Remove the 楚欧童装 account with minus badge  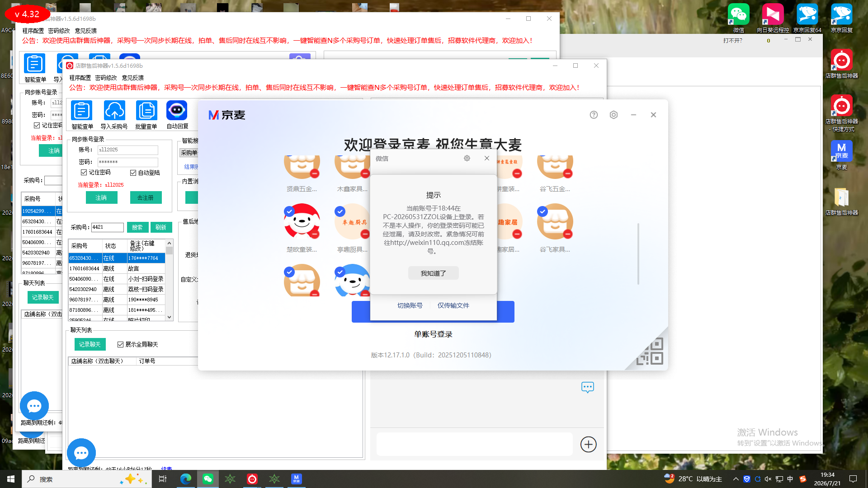(315, 234)
